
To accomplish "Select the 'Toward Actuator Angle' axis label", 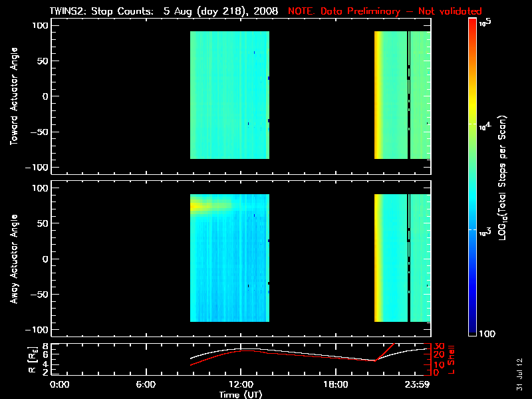I will [14, 96].
